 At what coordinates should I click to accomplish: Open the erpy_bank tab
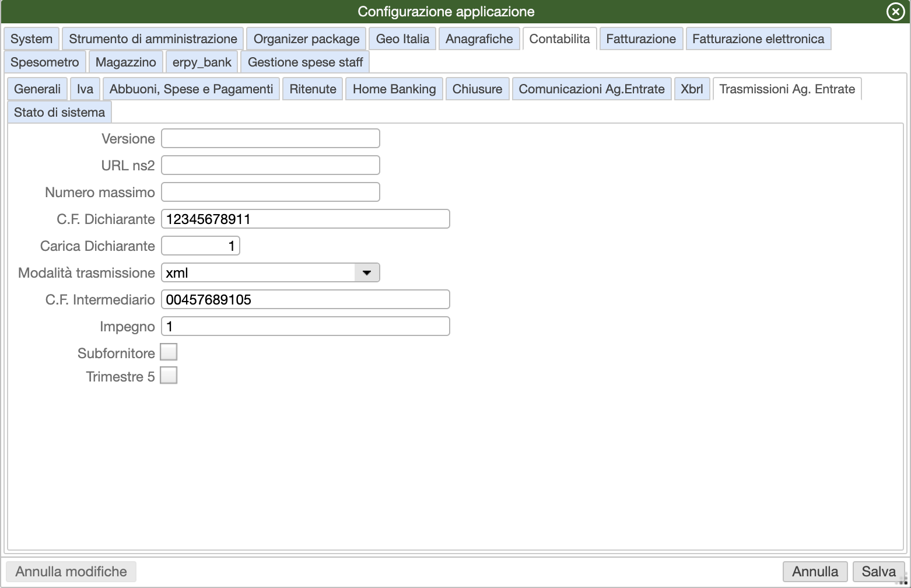pos(202,62)
